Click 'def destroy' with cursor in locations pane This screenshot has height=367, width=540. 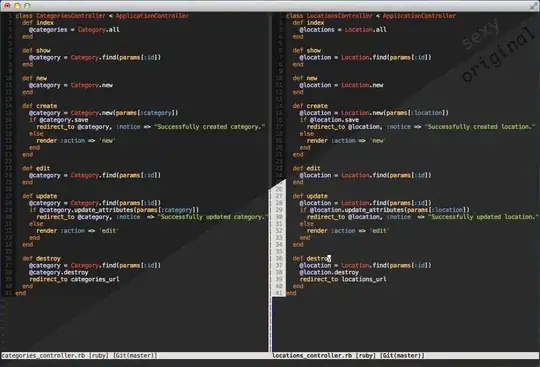pos(312,259)
